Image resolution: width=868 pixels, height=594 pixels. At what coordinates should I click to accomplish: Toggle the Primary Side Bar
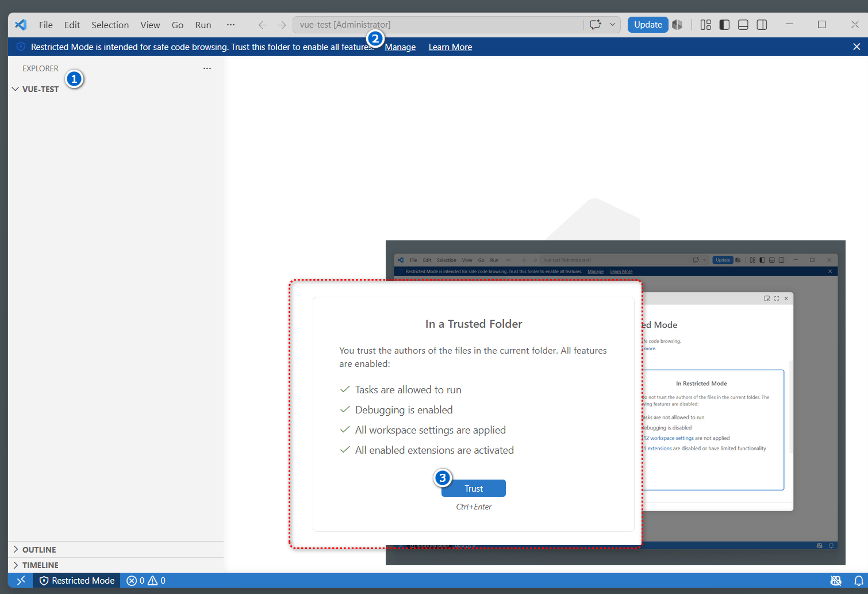point(724,25)
